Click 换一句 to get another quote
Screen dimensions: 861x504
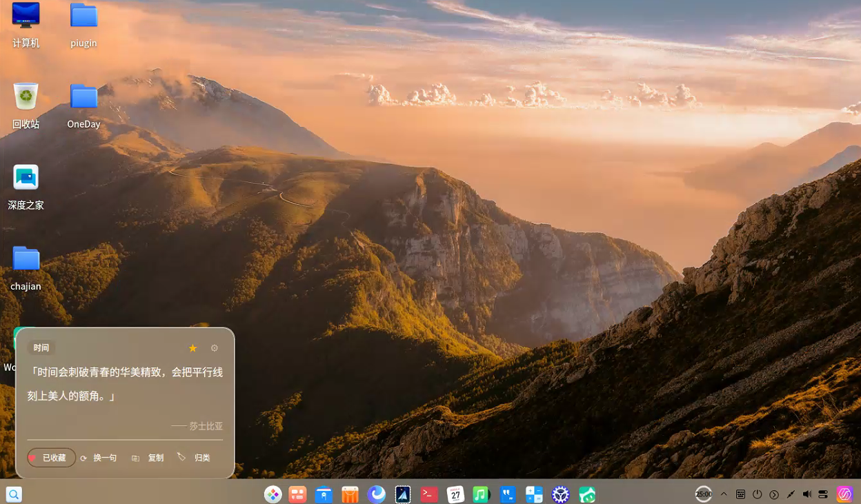pyautogui.click(x=99, y=458)
